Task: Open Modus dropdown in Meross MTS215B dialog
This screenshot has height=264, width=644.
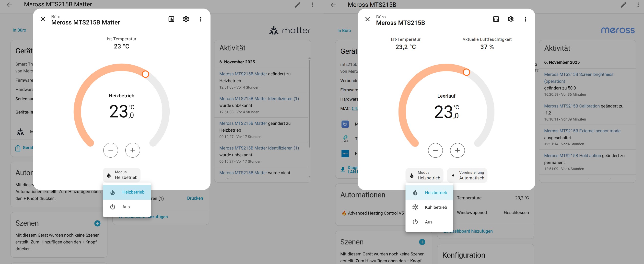Action: (424, 175)
